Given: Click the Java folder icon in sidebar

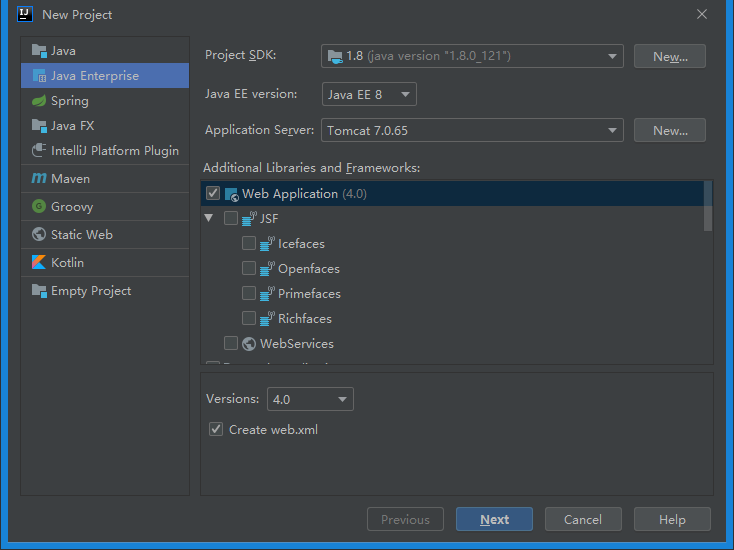Looking at the screenshot, I should 39,51.
